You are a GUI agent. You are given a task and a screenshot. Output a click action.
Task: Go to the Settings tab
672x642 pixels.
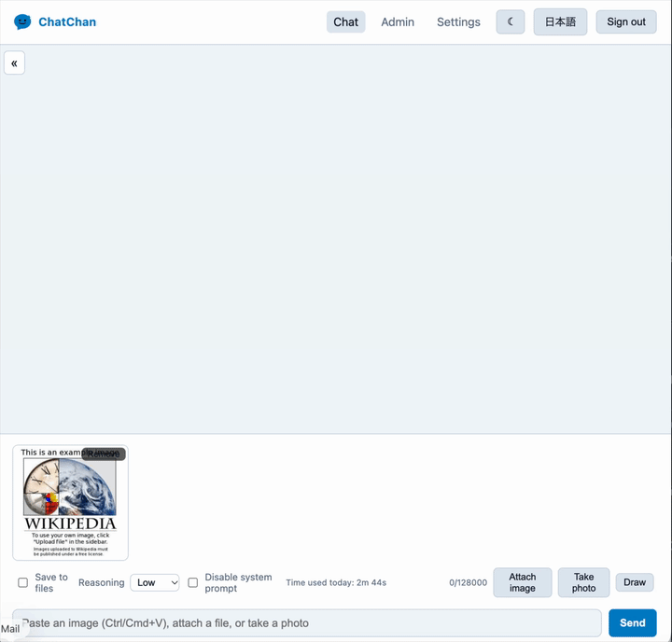coord(458,21)
